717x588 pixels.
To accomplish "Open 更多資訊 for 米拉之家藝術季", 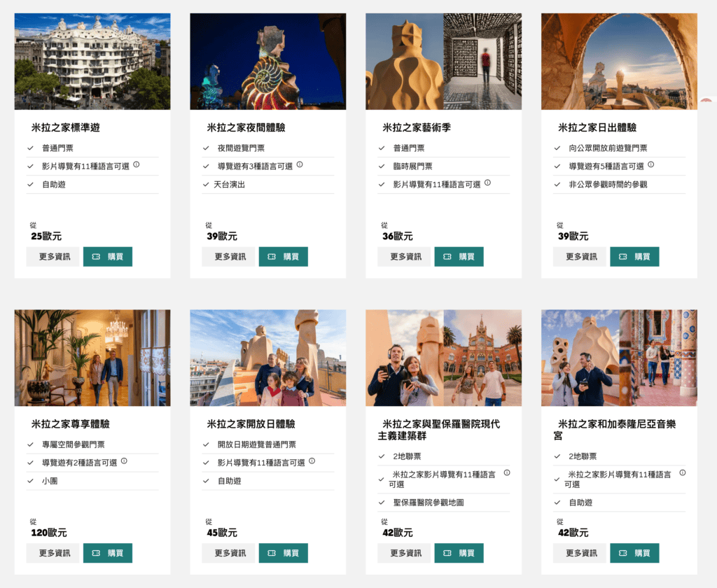I will tap(404, 256).
